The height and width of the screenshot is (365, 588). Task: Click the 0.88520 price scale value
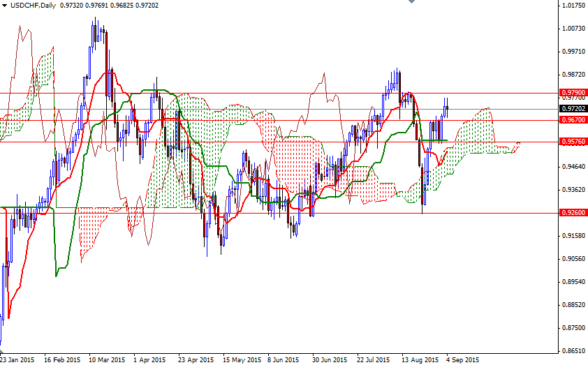[574, 305]
